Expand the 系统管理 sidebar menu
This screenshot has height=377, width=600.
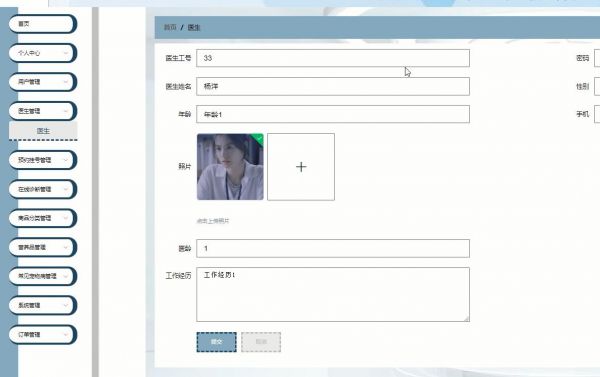pyautogui.click(x=42, y=305)
